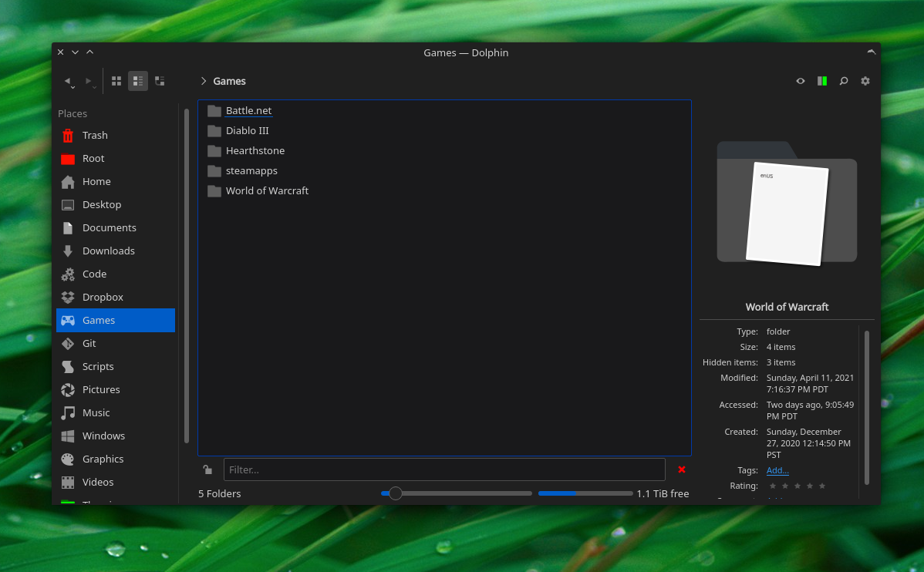Expand the breadcrumb chevron before Games
Screen dimensions: 924x572
point(204,81)
